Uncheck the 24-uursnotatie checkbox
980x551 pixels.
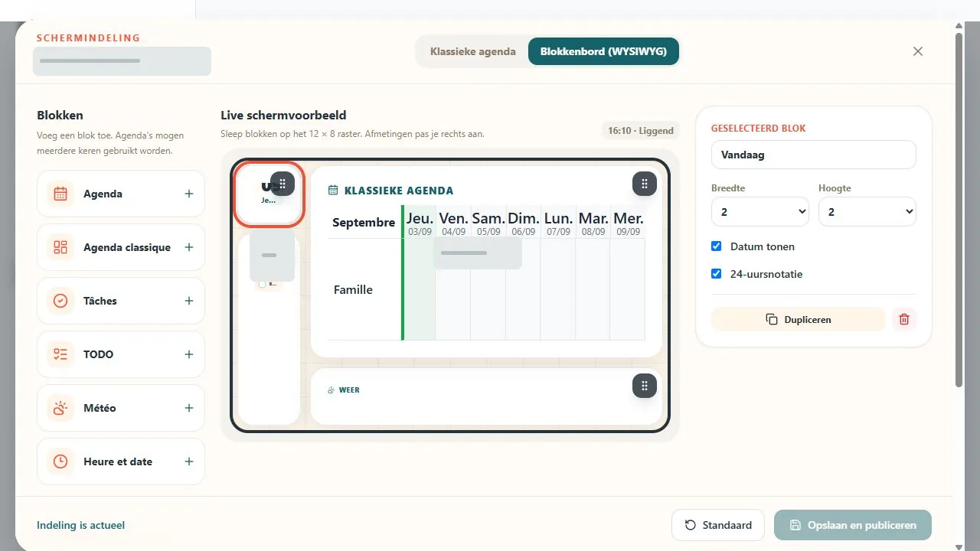tap(717, 274)
